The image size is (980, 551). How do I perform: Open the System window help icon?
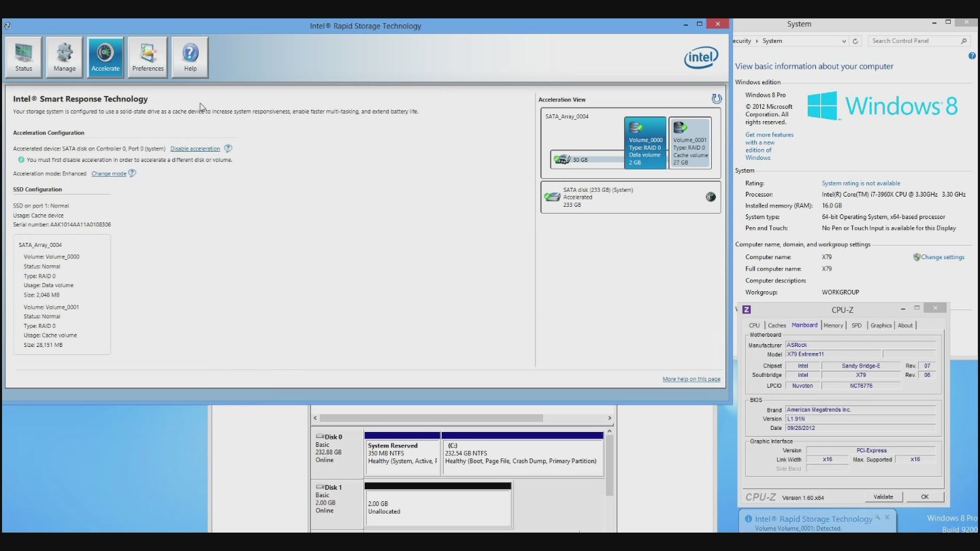(972, 56)
